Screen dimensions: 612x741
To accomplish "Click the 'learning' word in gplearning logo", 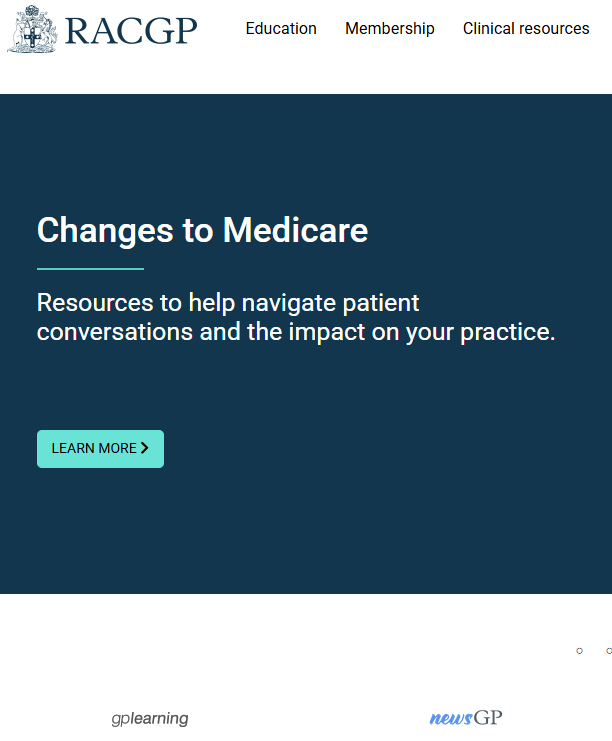I will click(x=160, y=718).
